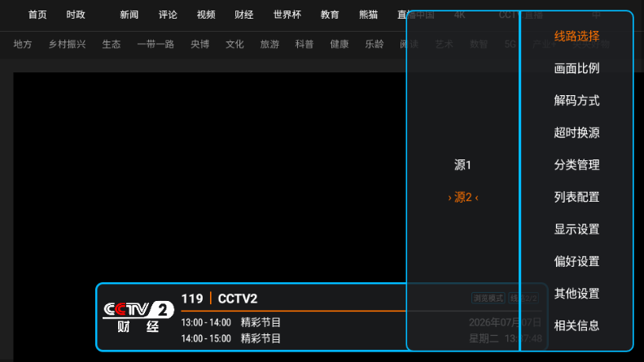Go to the 健康 section link

(340, 44)
